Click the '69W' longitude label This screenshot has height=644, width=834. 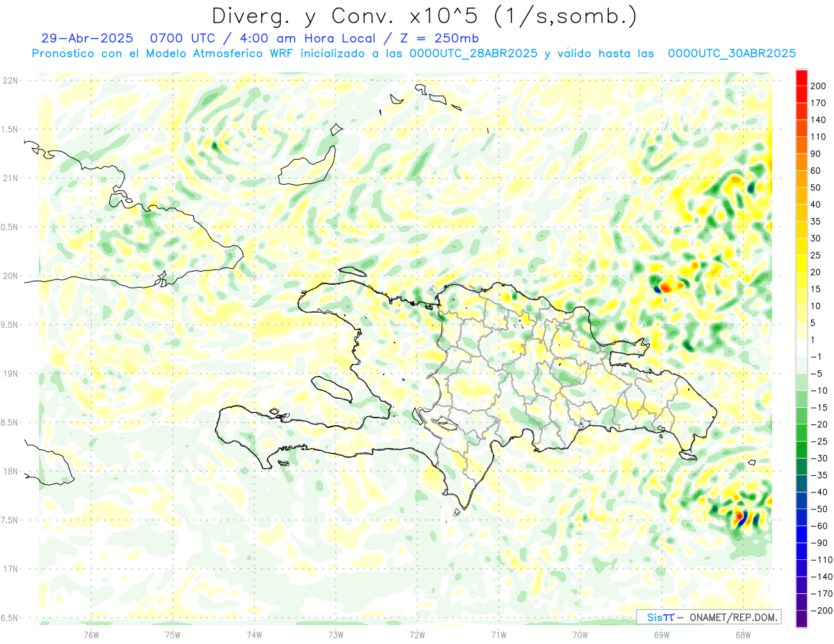[x=662, y=634]
